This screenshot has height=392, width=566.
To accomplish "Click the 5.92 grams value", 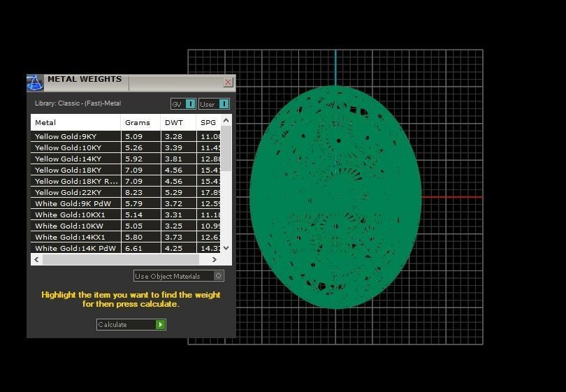I will 134,159.
